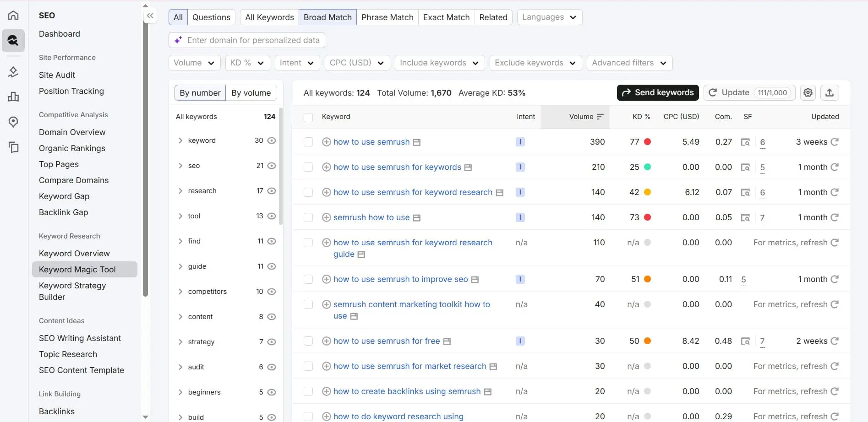This screenshot has width=868, height=422.
Task: Toggle eye visibility for 'competitors' group
Action: (272, 292)
